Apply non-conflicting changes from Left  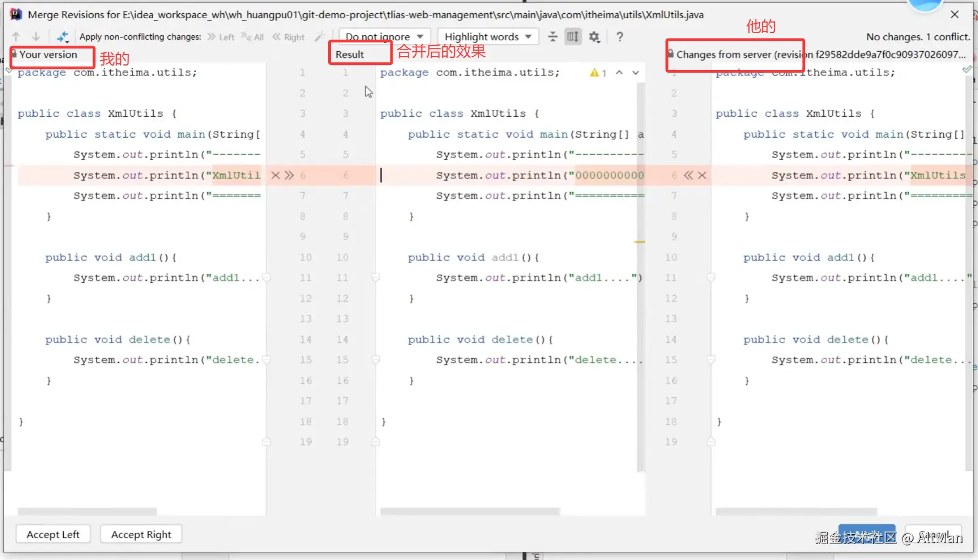coord(221,37)
